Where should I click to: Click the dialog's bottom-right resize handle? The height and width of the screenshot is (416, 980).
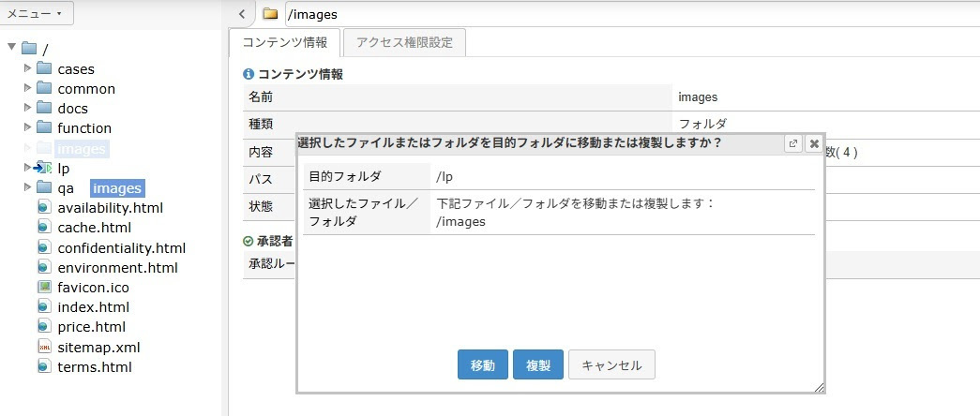pyautogui.click(x=819, y=387)
